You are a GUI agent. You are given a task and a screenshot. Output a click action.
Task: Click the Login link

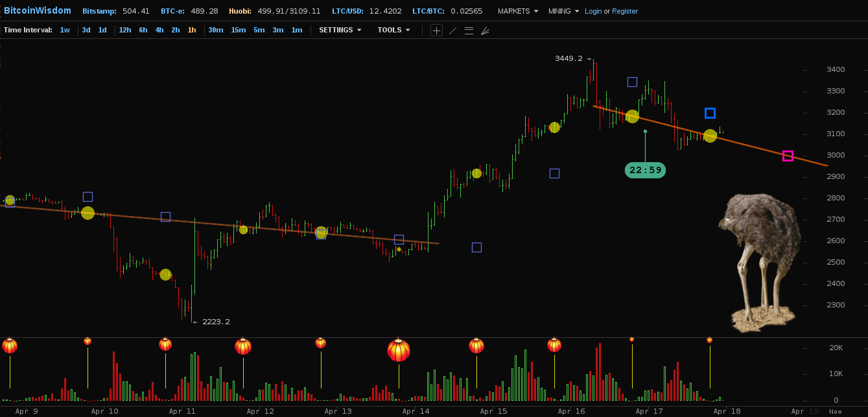coord(593,11)
